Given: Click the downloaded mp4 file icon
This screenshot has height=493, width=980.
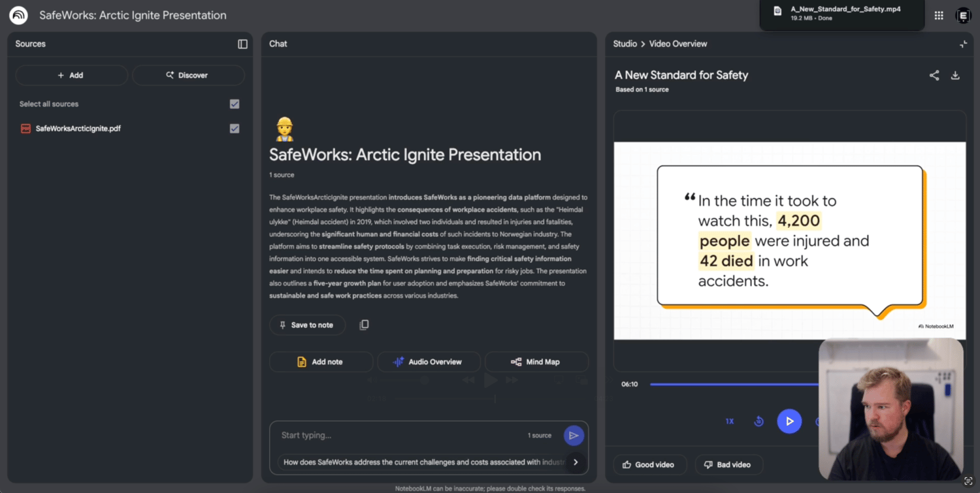Looking at the screenshot, I should point(777,11).
